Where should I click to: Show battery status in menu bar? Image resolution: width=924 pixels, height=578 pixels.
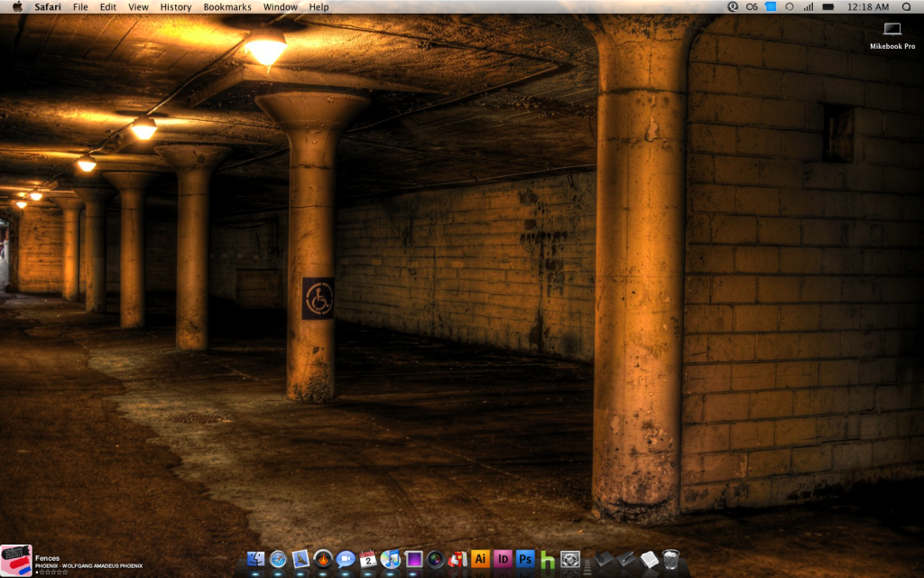(x=827, y=7)
